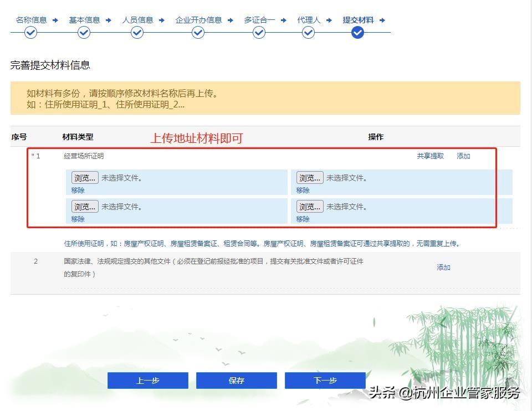
Task: Click the top-left 浏览 file button
Action: click(x=85, y=178)
